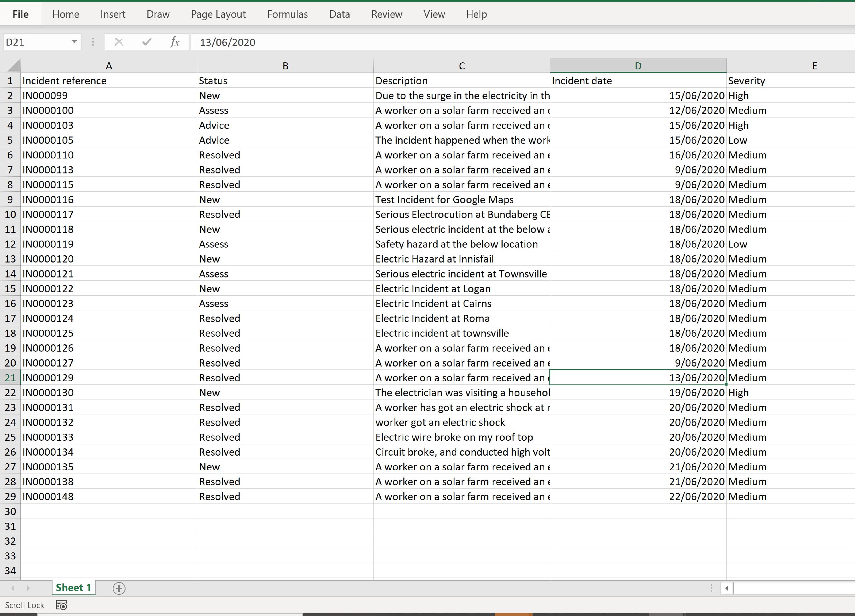The height and width of the screenshot is (616, 855).
Task: Select the 12/06/2020 date cell
Action: coord(638,110)
